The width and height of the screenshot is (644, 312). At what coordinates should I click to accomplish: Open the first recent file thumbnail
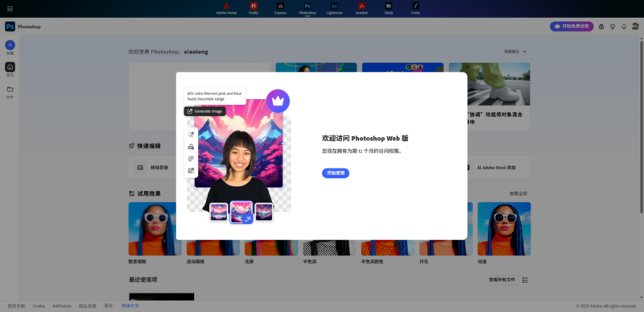tap(162, 297)
